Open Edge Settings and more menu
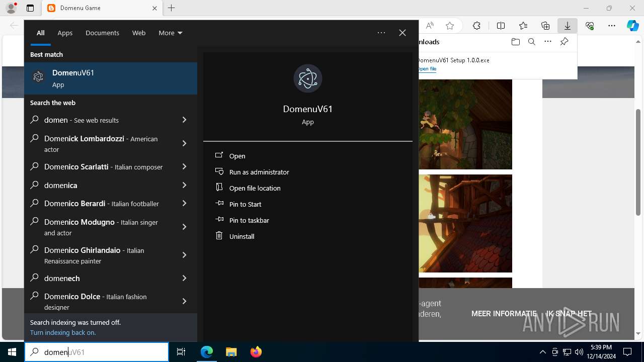 [612, 26]
